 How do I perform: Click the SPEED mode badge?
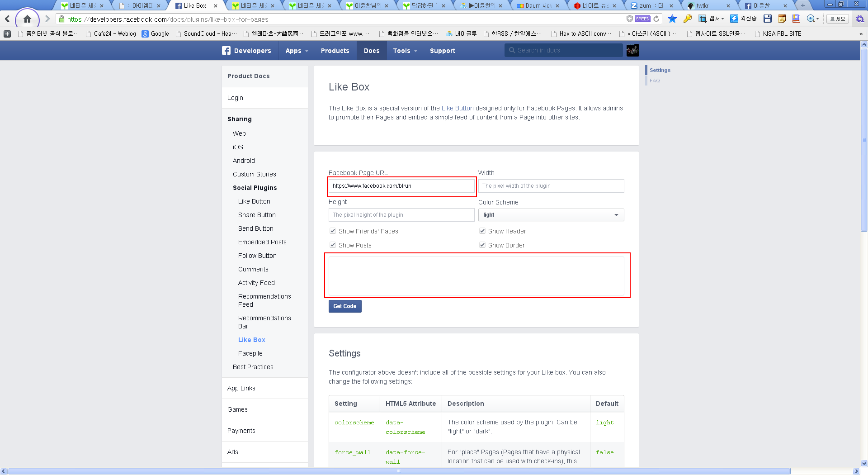(x=642, y=19)
